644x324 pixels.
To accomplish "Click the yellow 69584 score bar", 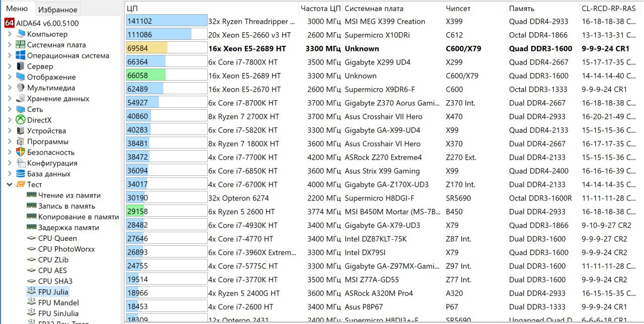I will click(146, 49).
